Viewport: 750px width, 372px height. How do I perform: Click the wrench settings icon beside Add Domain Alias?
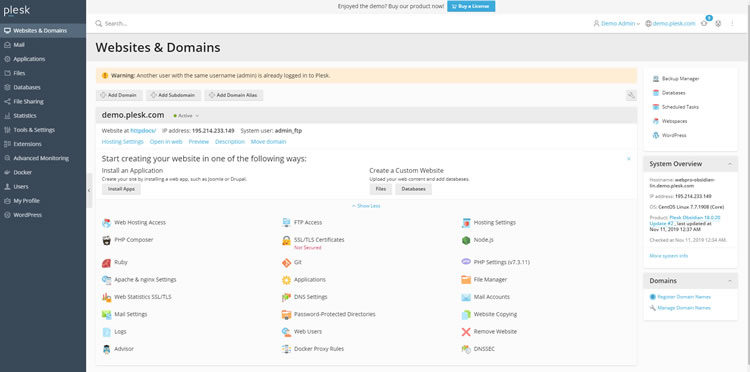631,96
